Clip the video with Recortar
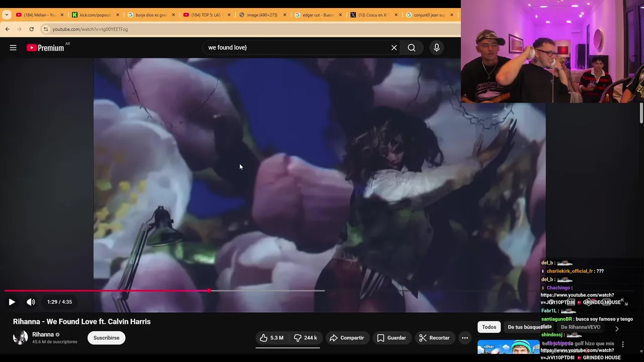 point(435,338)
